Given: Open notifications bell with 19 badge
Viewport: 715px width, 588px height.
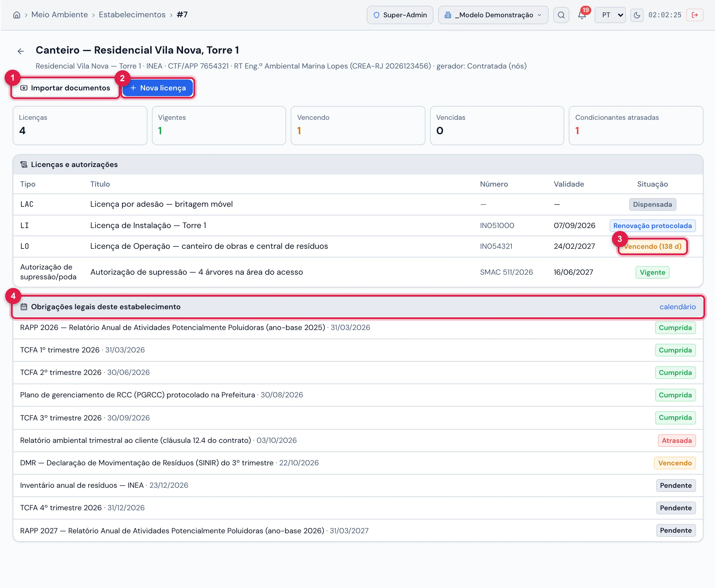Looking at the screenshot, I should (582, 15).
